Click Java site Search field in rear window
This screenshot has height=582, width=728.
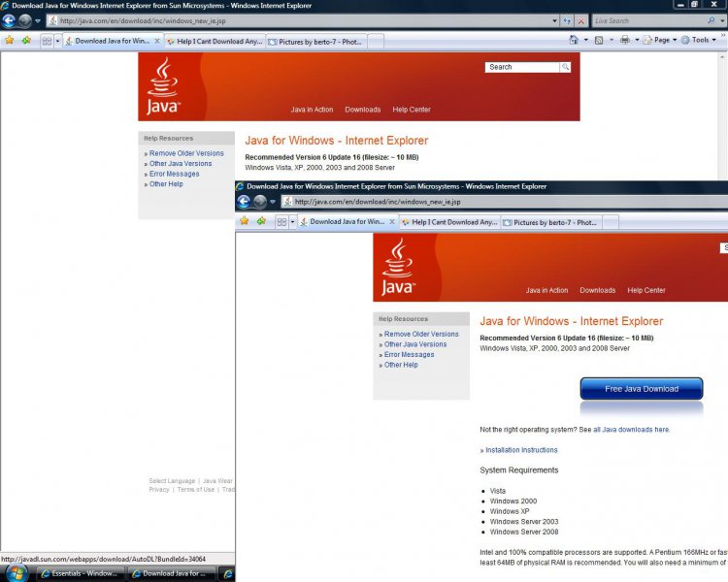[522, 67]
